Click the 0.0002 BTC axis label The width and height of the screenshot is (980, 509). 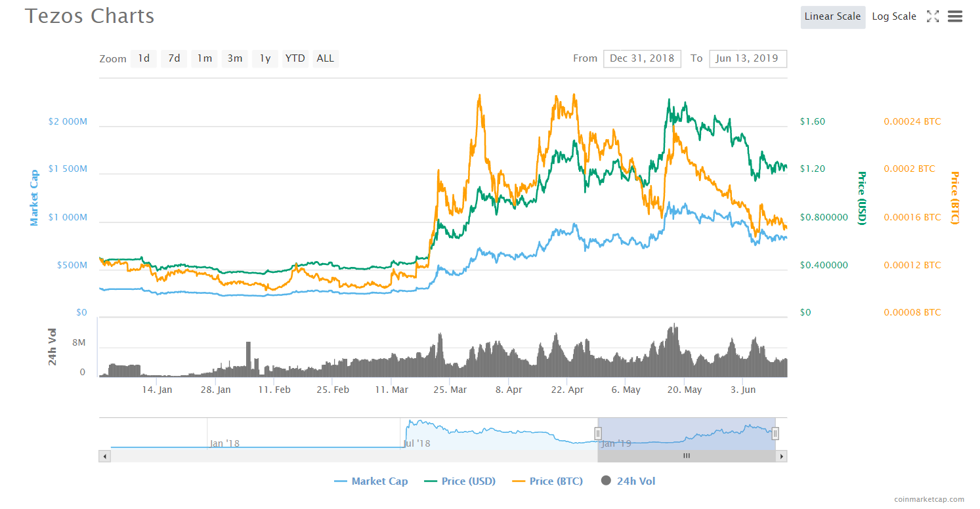[910, 169]
